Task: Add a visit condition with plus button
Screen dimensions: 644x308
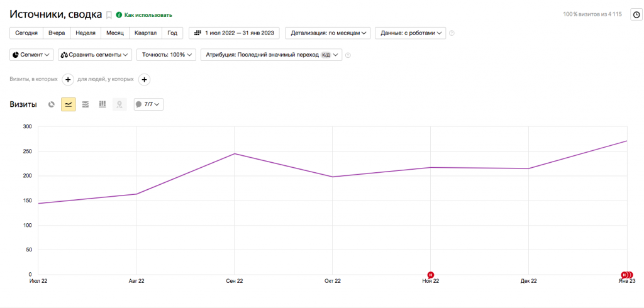Action: [x=68, y=79]
